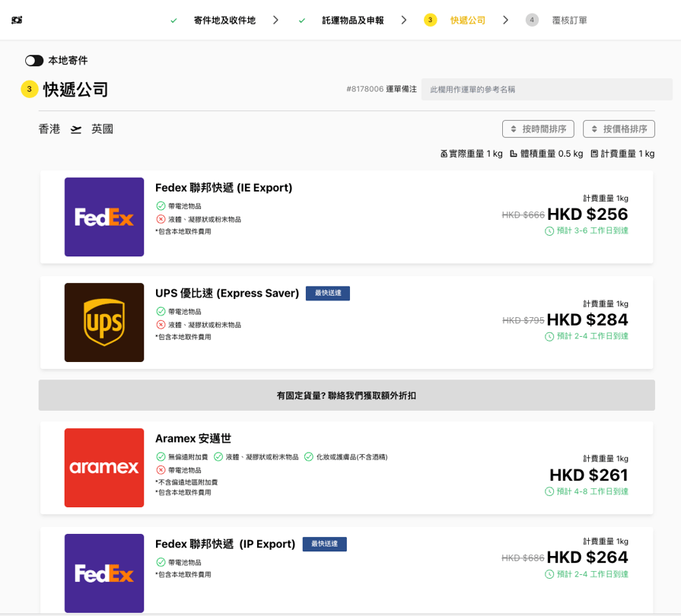Go to the 寄件地及收件地 step
The image size is (681, 616).
224,21
